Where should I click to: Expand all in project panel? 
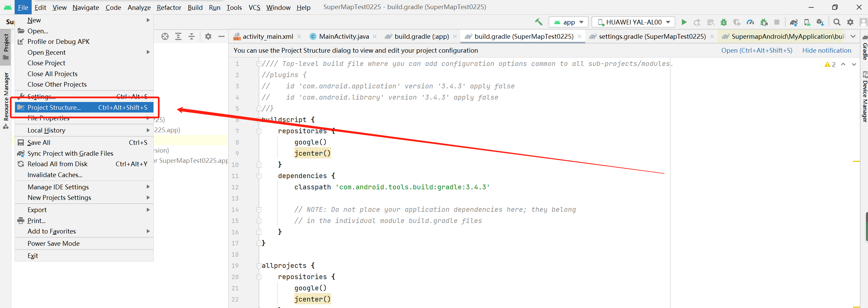pyautogui.click(x=178, y=36)
